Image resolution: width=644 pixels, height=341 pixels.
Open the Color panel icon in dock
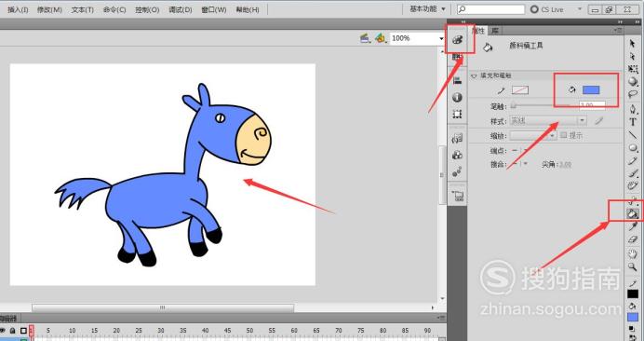457,39
